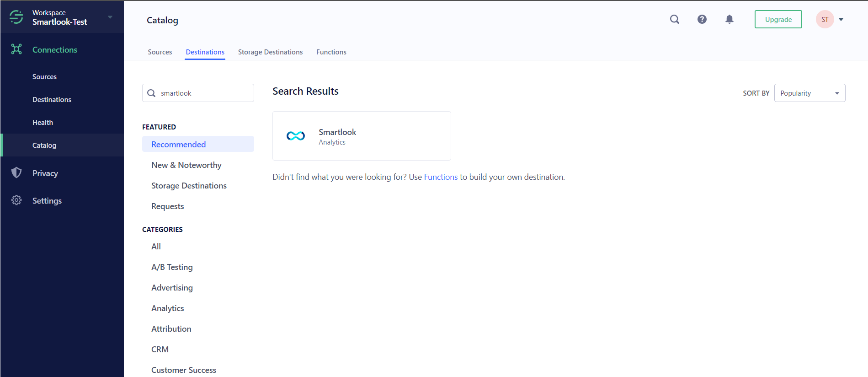Go to Destinations in the sidebar
The image size is (868, 377).
pos(52,100)
